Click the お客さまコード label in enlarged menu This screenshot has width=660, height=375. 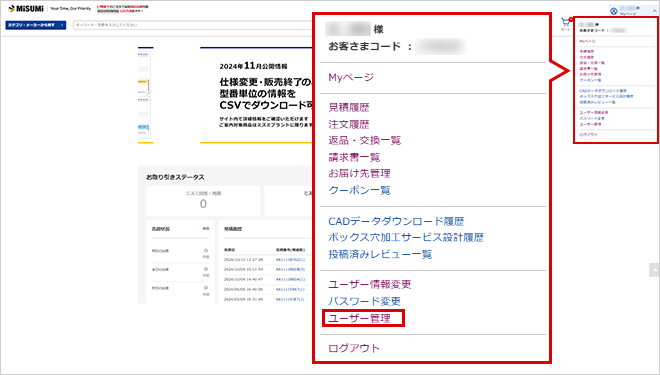[365, 46]
